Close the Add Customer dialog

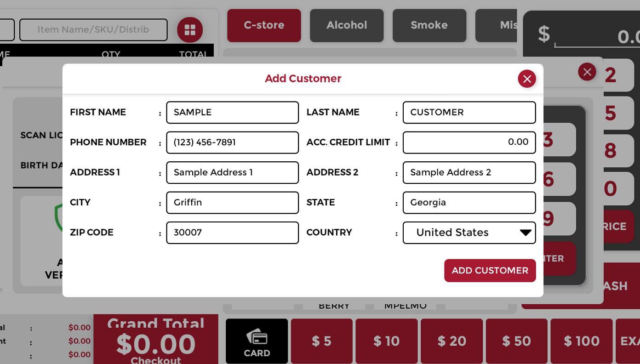click(527, 79)
